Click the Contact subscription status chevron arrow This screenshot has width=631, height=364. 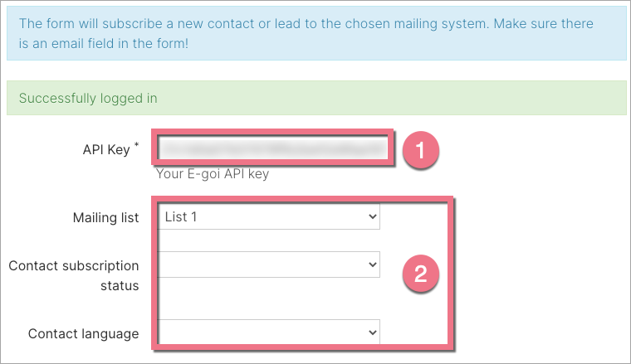pos(371,265)
